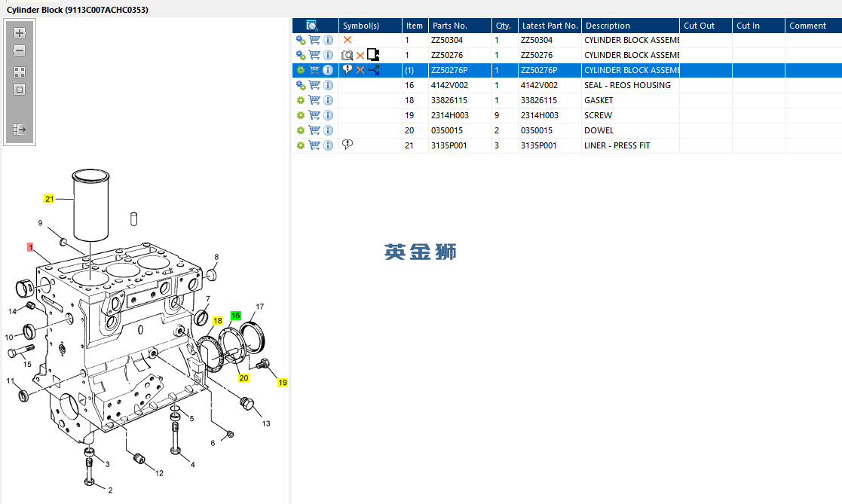Sort by the Parts No. column header
The height and width of the screenshot is (504, 842).
(461, 26)
